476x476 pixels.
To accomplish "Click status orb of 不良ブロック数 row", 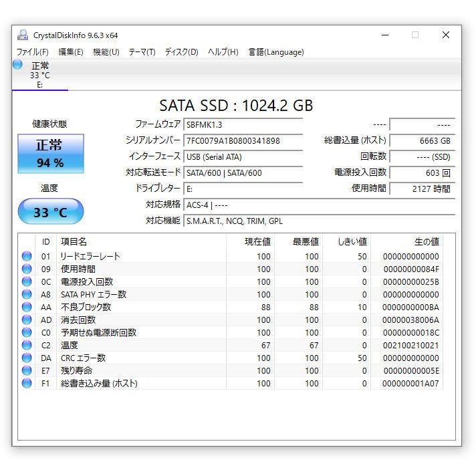I will pyautogui.click(x=27, y=308).
